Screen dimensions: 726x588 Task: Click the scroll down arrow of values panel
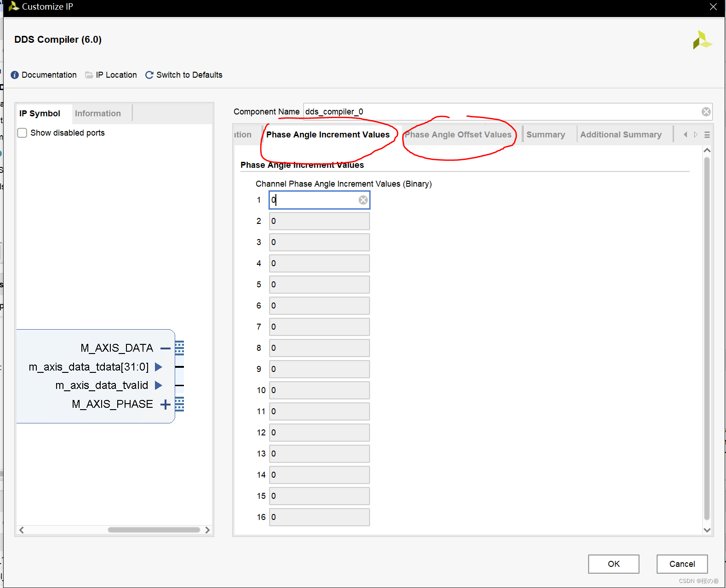pyautogui.click(x=707, y=530)
